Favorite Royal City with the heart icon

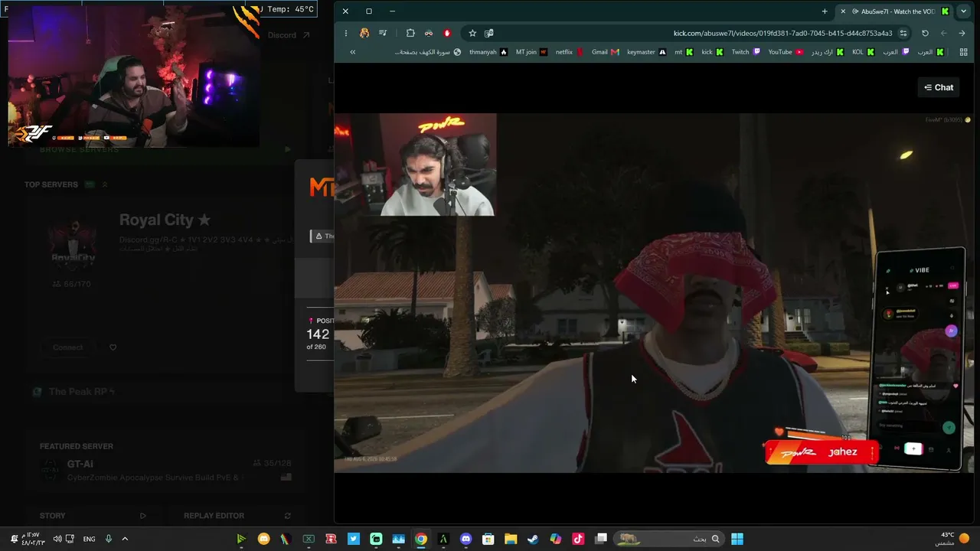113,347
